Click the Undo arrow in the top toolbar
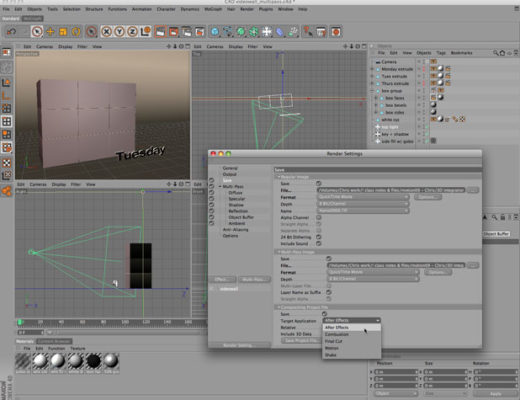This screenshot has height=400, width=520. [x=12, y=32]
